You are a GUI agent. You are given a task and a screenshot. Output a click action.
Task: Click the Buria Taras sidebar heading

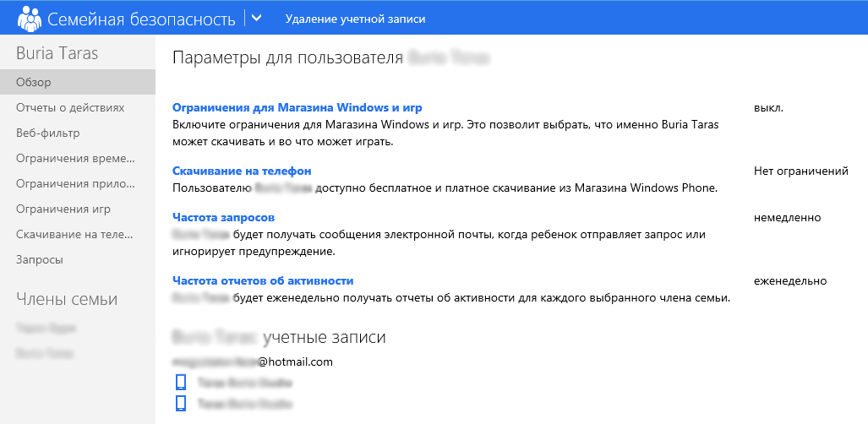(x=57, y=53)
